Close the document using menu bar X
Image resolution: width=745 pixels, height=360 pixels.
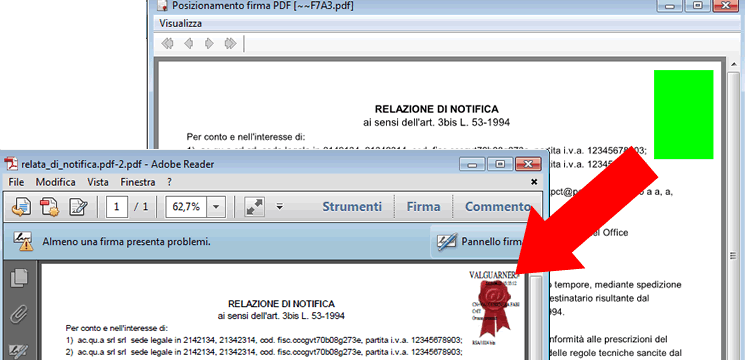[534, 182]
